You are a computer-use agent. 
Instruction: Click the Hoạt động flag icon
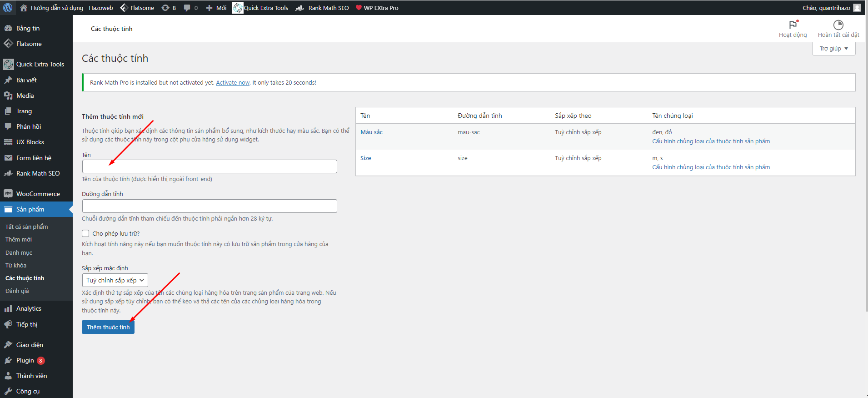click(793, 25)
